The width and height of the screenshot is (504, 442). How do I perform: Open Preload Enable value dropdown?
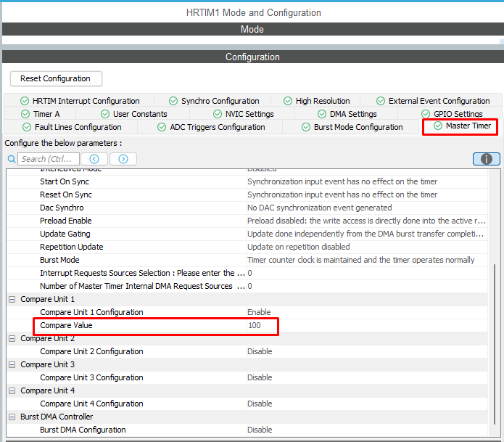[367, 221]
